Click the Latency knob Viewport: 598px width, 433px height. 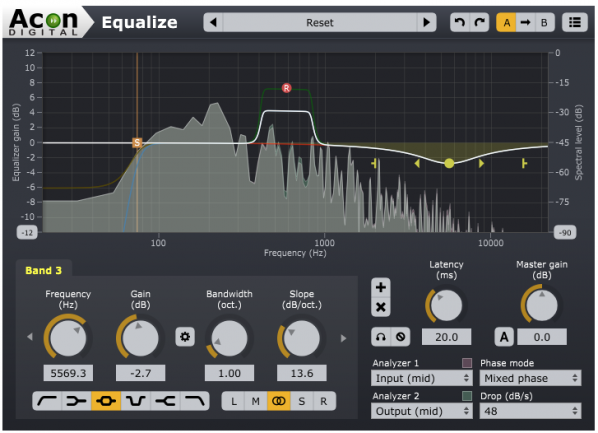point(446,305)
